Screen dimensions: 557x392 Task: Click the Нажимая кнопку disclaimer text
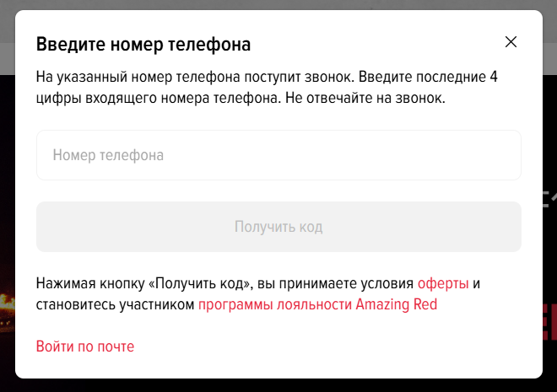pos(258,294)
